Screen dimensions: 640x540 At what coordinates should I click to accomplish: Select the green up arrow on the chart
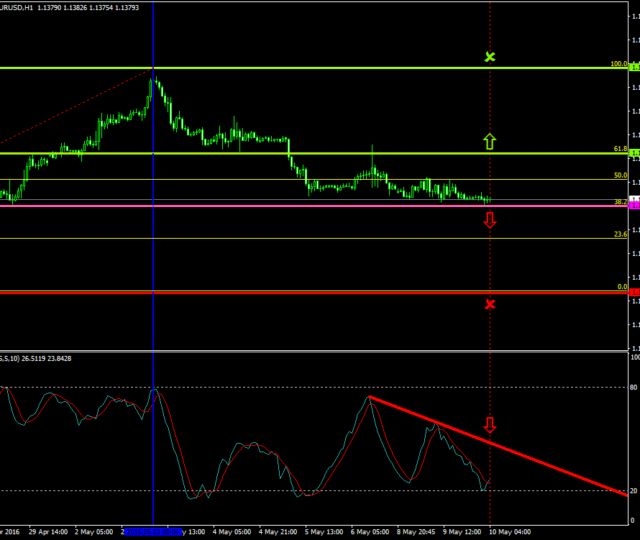(x=490, y=141)
